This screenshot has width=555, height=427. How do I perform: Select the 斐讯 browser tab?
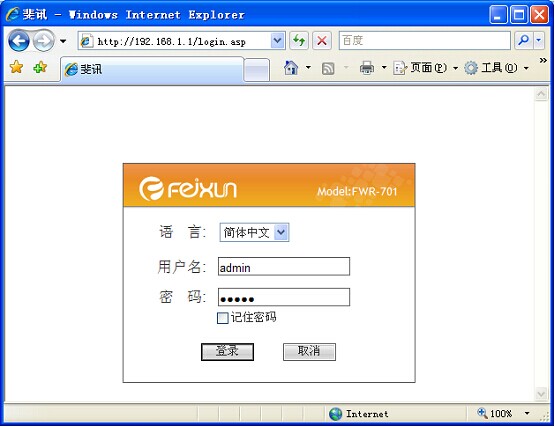152,69
